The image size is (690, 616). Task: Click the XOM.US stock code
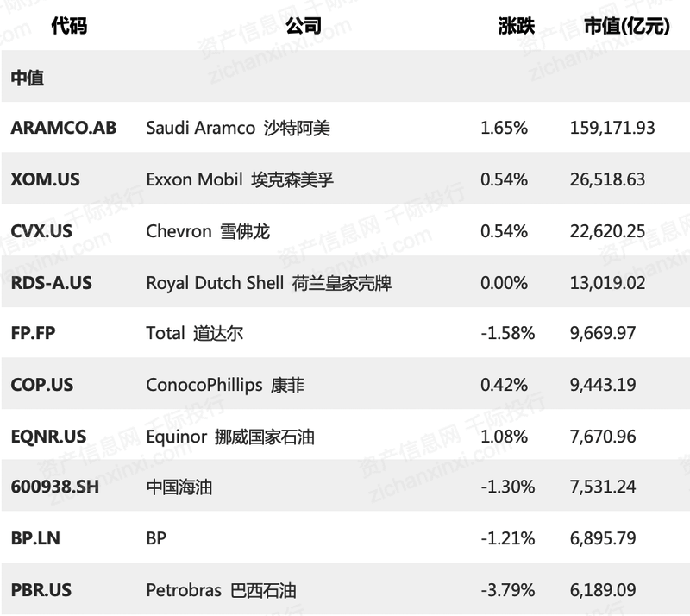coord(46,179)
